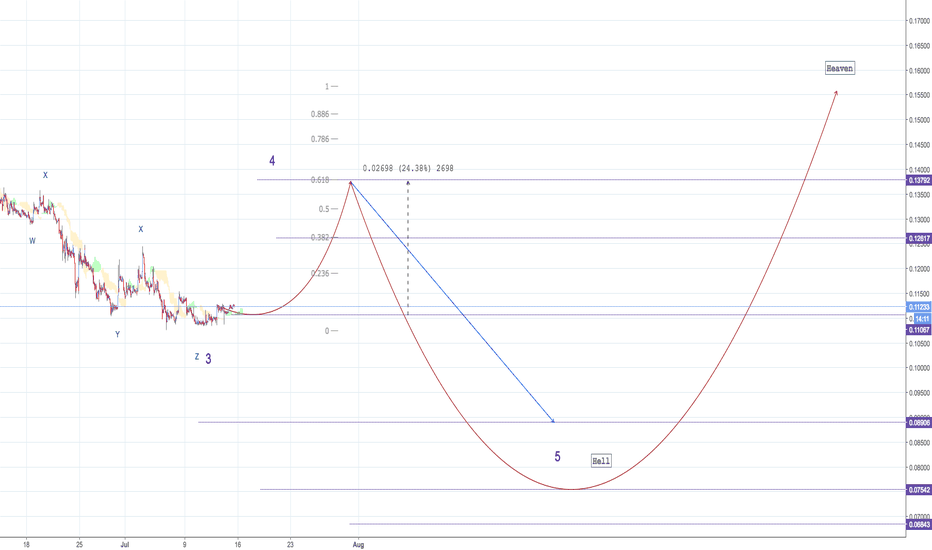Click the "25" date on time axis

click(80, 544)
